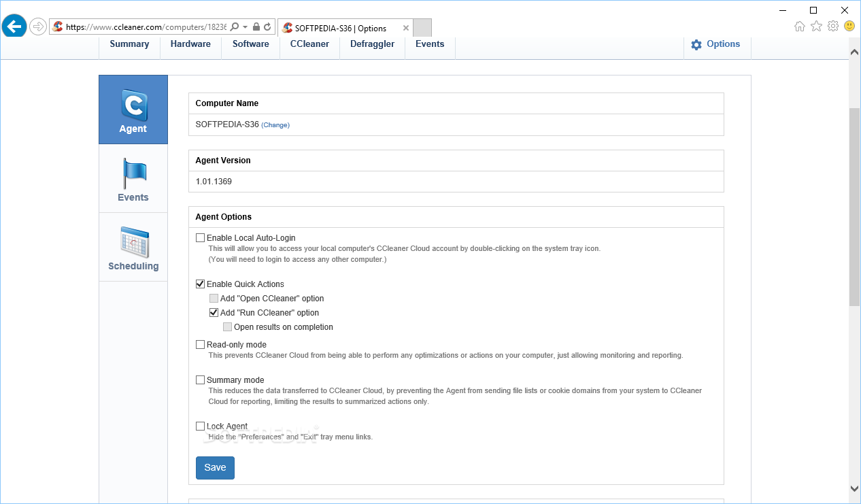Image resolution: width=861 pixels, height=504 pixels.
Task: Enable Read-only mode checkbox
Action: 200,345
